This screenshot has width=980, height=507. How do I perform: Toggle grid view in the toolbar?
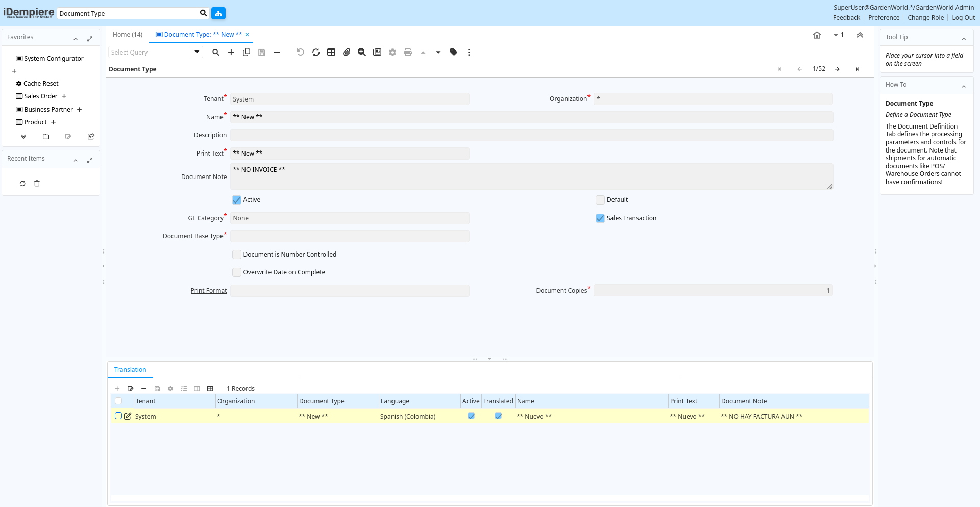(331, 52)
